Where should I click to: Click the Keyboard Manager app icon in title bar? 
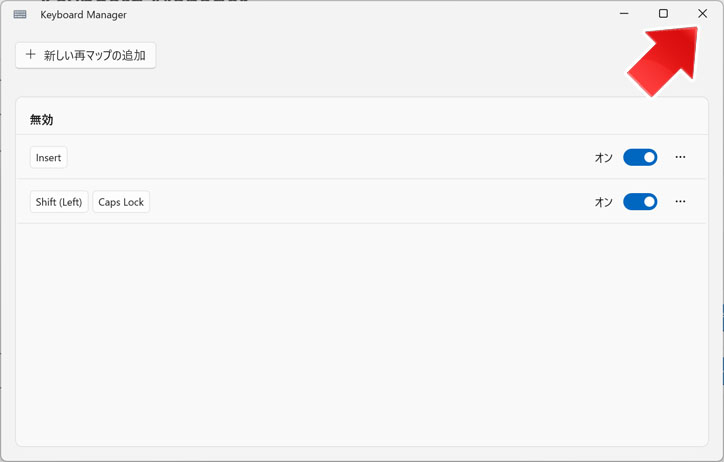pos(20,14)
